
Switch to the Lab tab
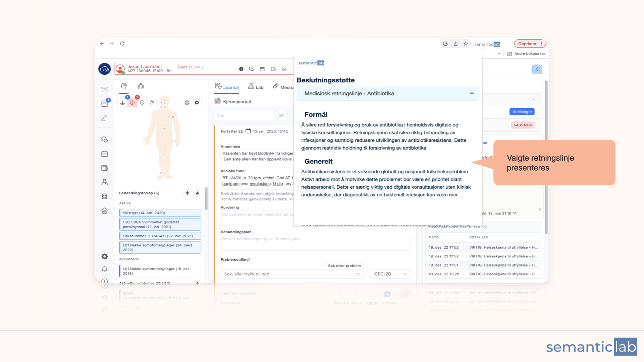click(256, 87)
